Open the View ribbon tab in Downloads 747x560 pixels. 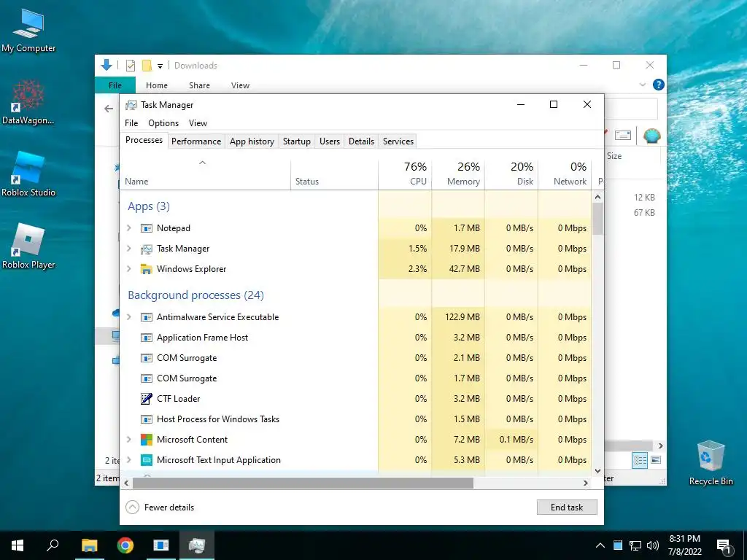[240, 85]
